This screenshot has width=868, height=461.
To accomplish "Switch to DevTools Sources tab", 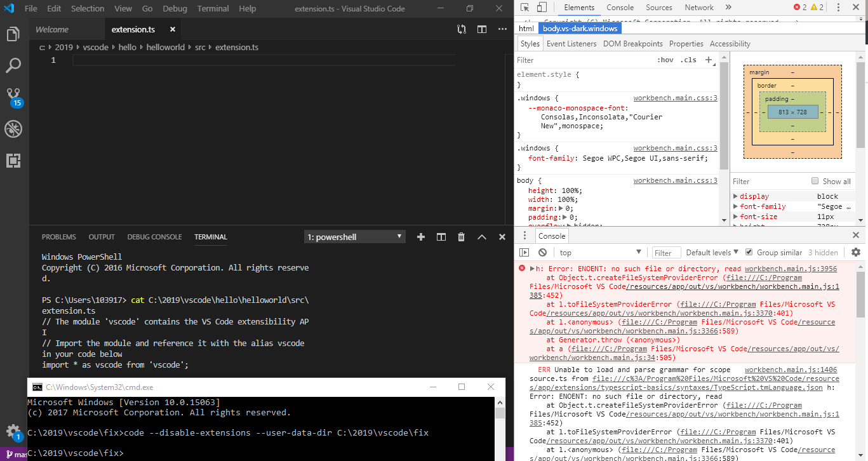I will pyautogui.click(x=659, y=8).
